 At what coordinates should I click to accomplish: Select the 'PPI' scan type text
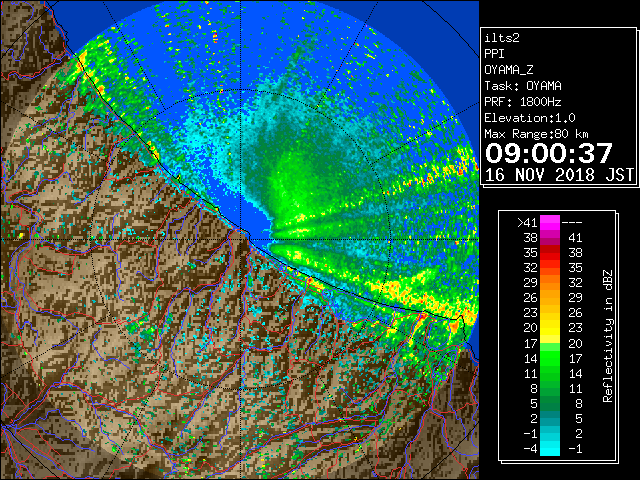point(494,54)
